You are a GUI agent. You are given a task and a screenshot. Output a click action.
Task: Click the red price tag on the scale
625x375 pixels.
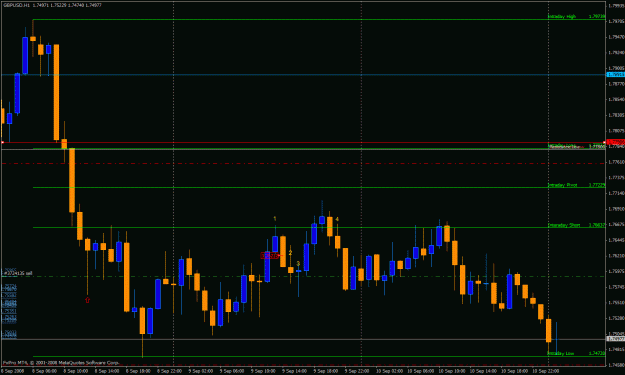pyautogui.click(x=615, y=142)
